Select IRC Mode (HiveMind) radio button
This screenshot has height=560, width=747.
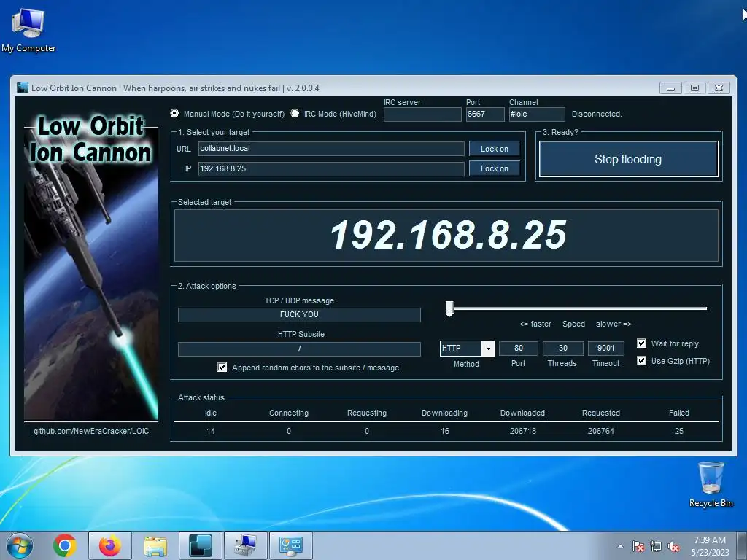(x=295, y=113)
